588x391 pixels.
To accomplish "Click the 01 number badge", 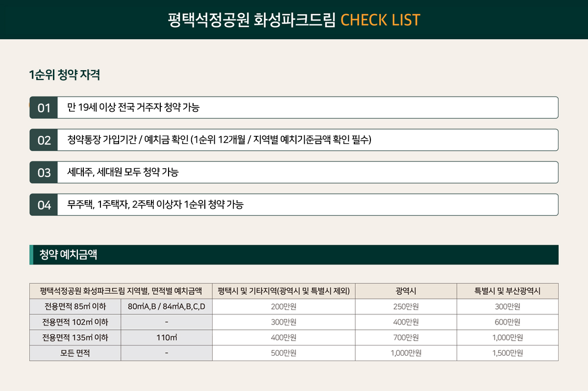I will (44, 107).
